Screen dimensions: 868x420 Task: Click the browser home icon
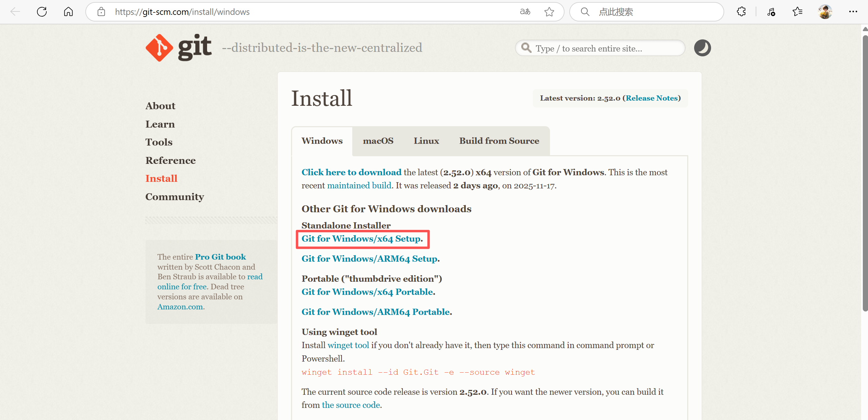68,12
